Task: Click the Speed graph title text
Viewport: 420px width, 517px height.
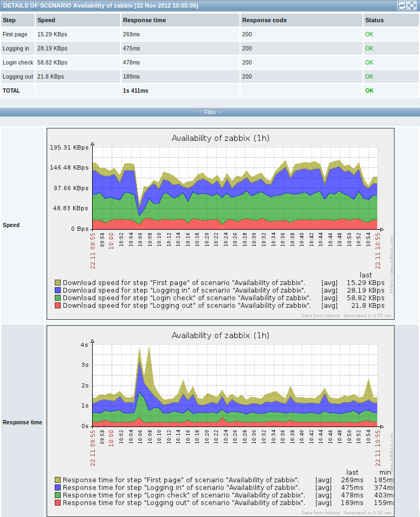Action: 220,138
